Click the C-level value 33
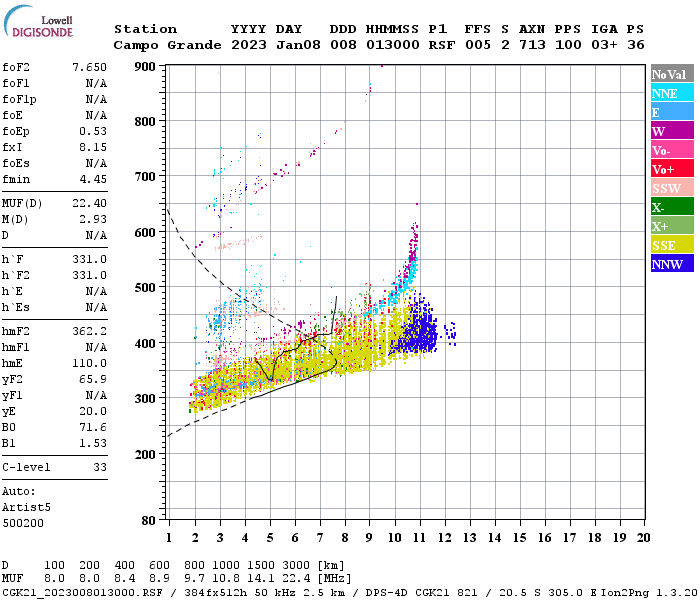700x600 pixels. pyautogui.click(x=100, y=467)
